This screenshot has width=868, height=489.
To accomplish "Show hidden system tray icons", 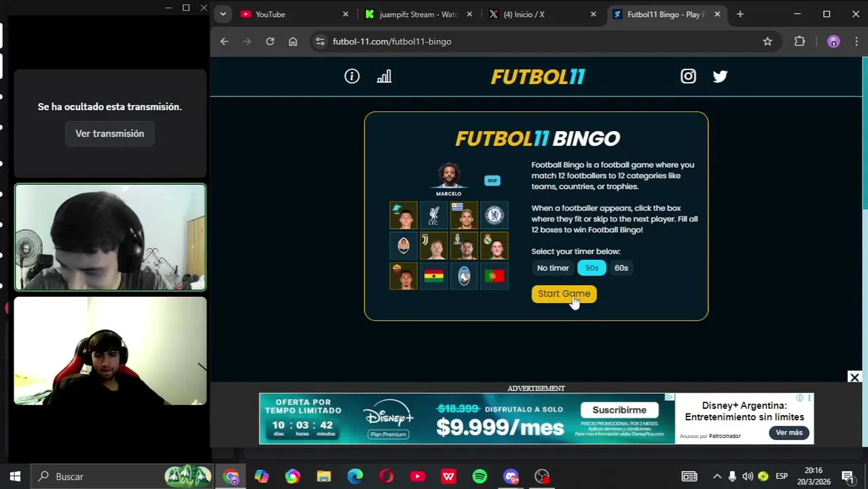I will coord(717,476).
